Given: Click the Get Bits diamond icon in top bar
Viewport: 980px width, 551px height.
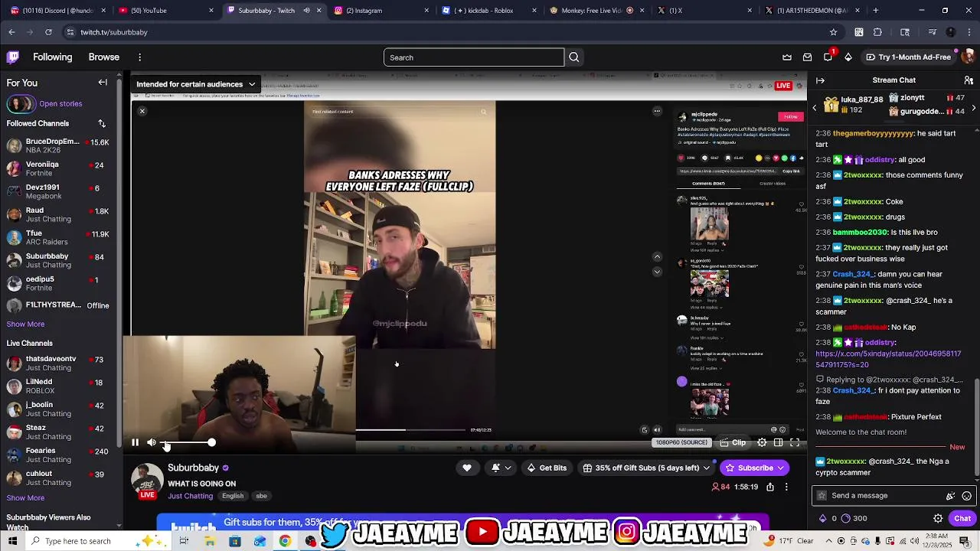Looking at the screenshot, I should click(x=848, y=57).
